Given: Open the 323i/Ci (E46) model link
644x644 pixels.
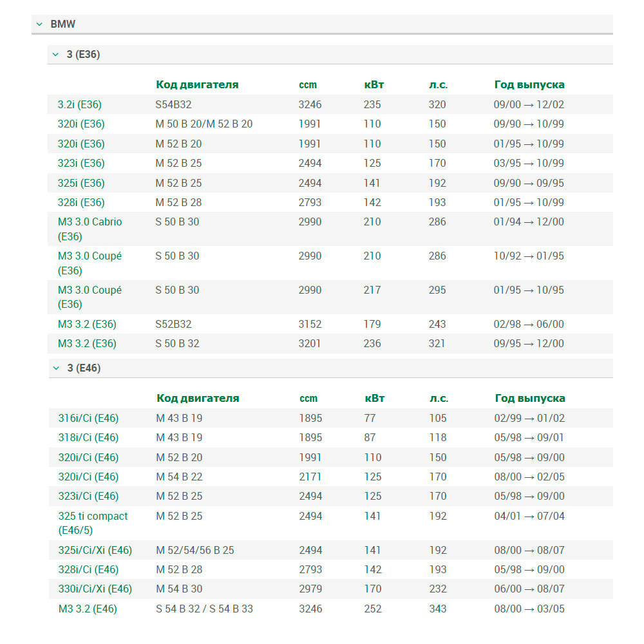Looking at the screenshot, I should pyautogui.click(x=88, y=496).
